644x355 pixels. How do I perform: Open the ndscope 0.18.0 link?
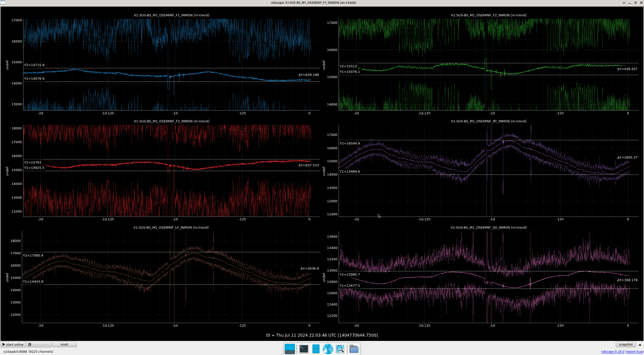tap(613, 351)
